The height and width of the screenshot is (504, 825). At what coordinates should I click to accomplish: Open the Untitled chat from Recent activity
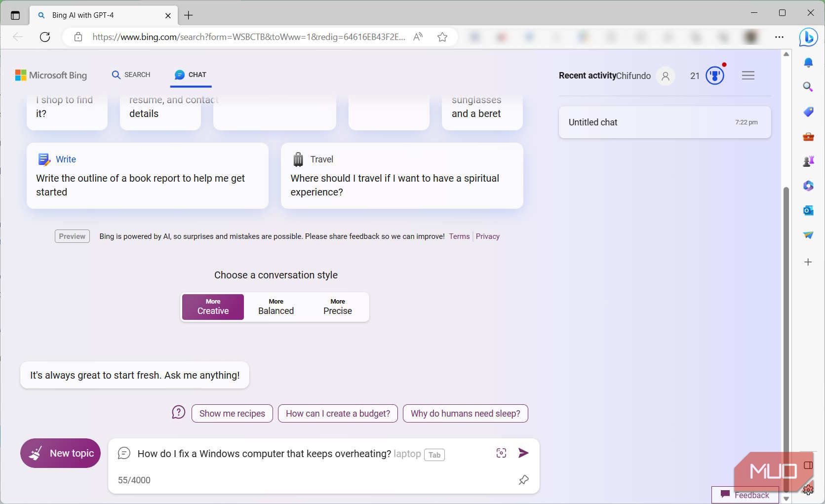(664, 122)
